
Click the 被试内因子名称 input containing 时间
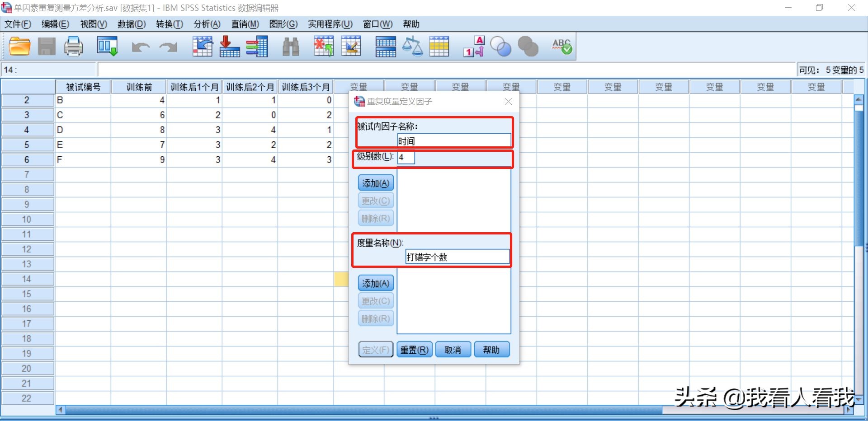[x=454, y=140]
